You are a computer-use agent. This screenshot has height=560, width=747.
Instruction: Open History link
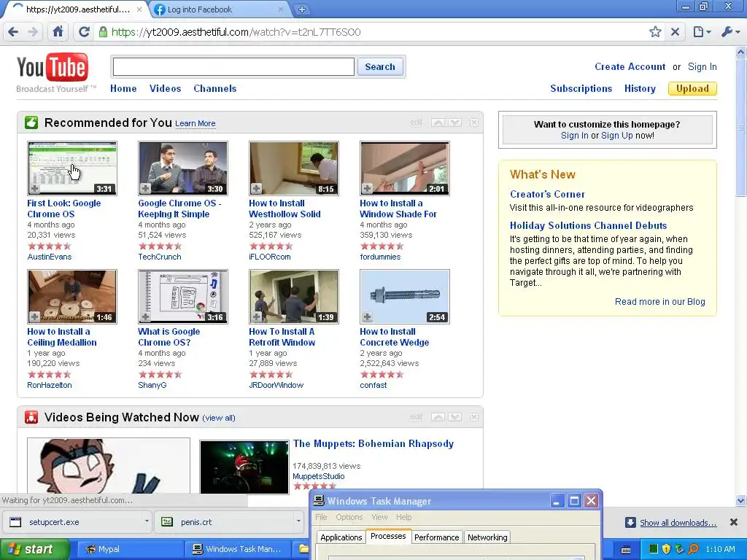[x=640, y=88]
